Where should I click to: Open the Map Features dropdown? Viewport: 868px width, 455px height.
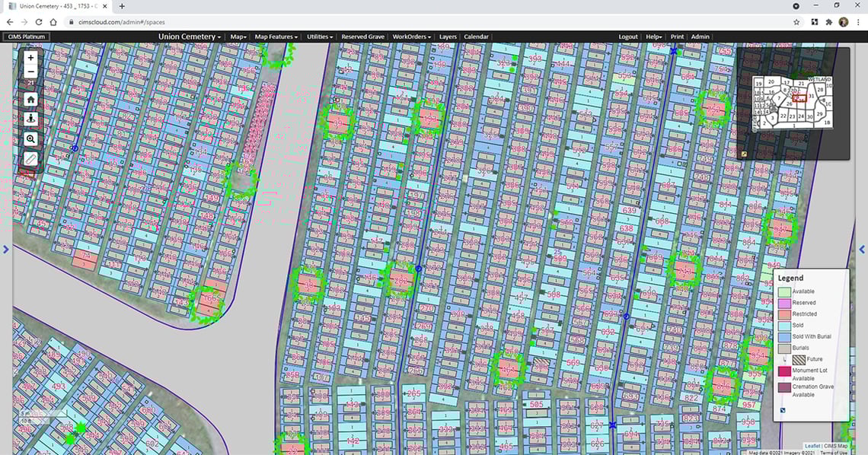pyautogui.click(x=276, y=37)
